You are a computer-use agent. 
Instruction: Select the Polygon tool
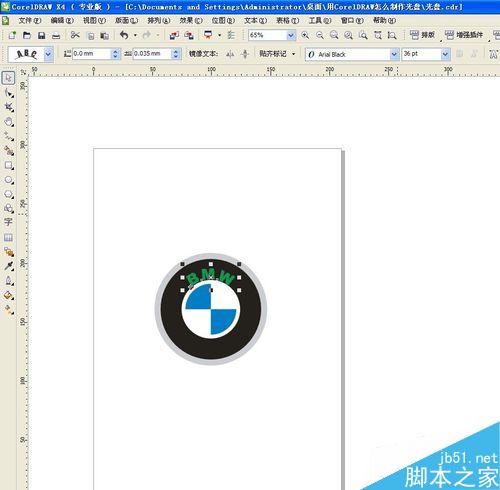9,194
